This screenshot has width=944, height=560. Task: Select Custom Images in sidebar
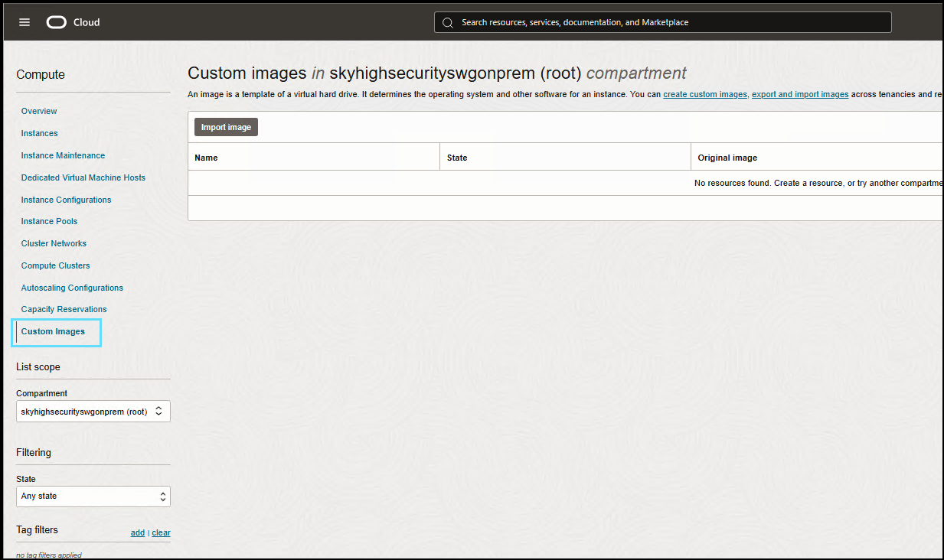[x=53, y=332]
